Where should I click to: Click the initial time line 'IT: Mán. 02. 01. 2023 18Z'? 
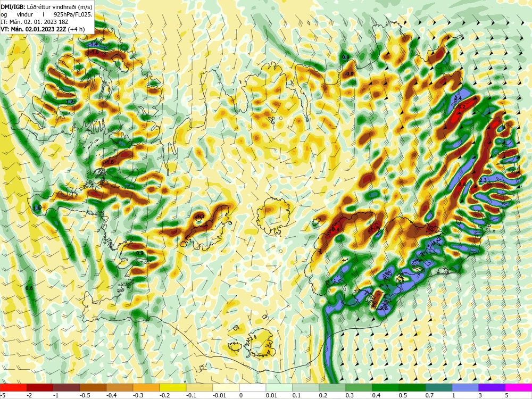pyautogui.click(x=34, y=22)
